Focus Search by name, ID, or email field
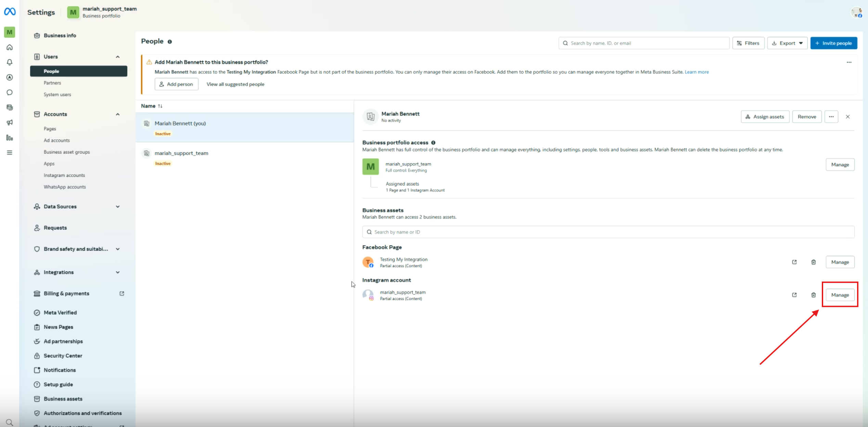This screenshot has height=427, width=868. 644,43
